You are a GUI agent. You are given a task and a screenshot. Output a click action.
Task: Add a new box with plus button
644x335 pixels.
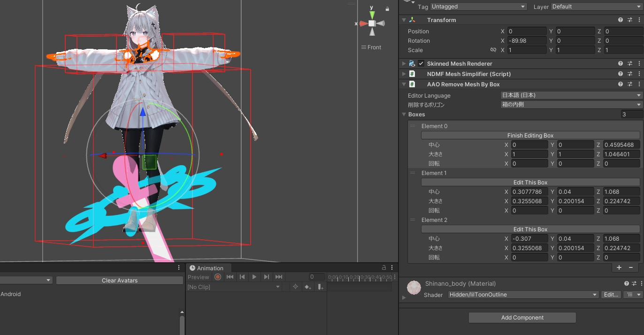coord(619,267)
